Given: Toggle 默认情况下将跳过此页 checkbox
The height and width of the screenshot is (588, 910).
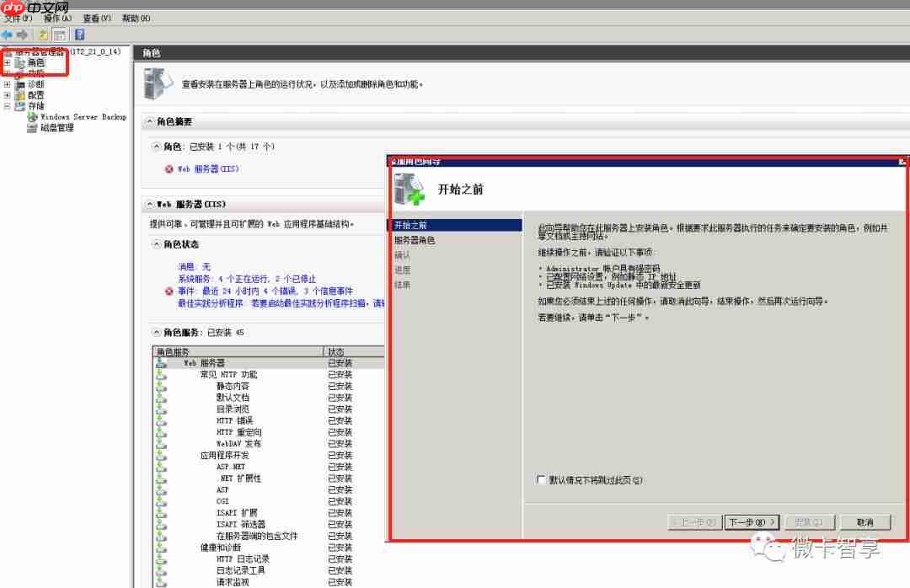Looking at the screenshot, I should coord(541,479).
